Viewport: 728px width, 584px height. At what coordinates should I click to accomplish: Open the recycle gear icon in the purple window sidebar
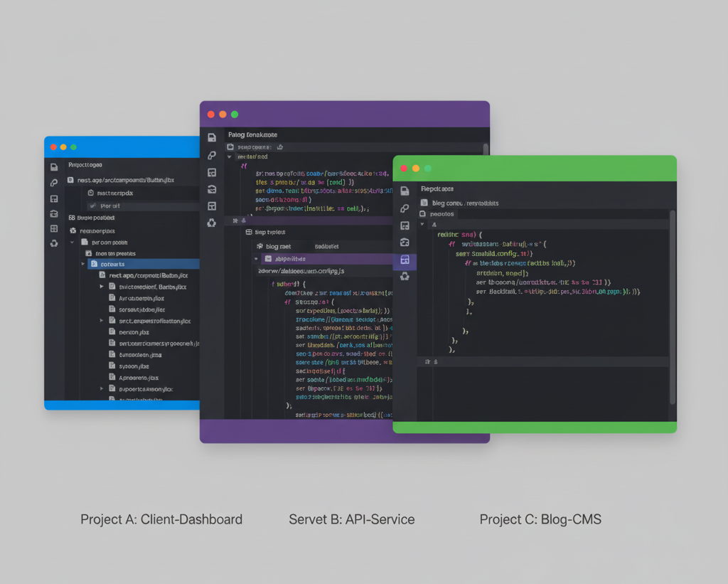pos(212,223)
